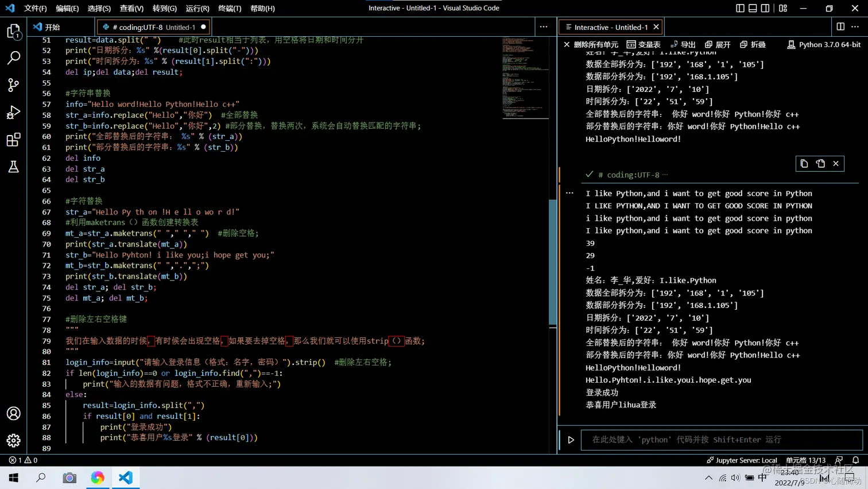Open the 文件(F) menu
Image resolution: width=868 pixels, height=489 pixels.
[x=35, y=8]
